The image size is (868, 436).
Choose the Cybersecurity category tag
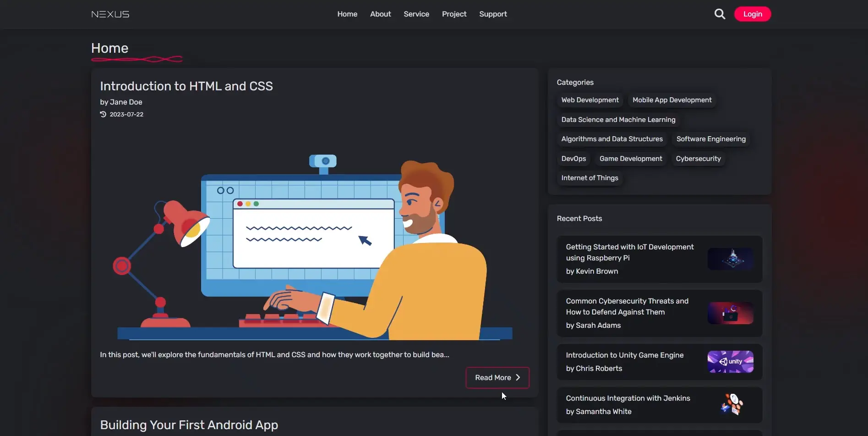[698, 159]
